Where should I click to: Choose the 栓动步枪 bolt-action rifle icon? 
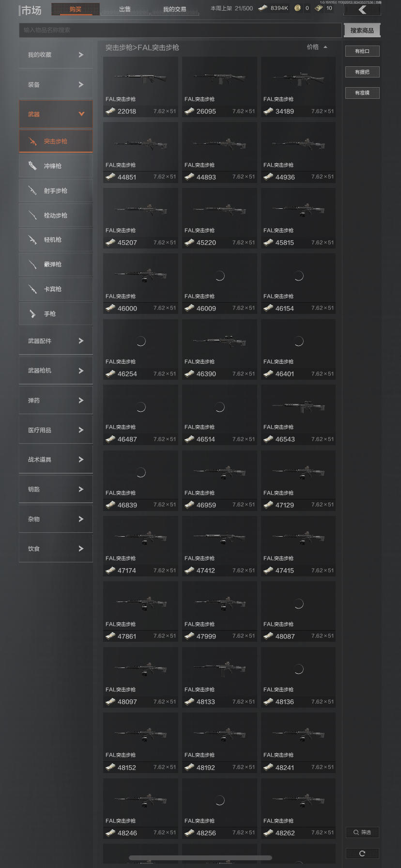(32, 215)
